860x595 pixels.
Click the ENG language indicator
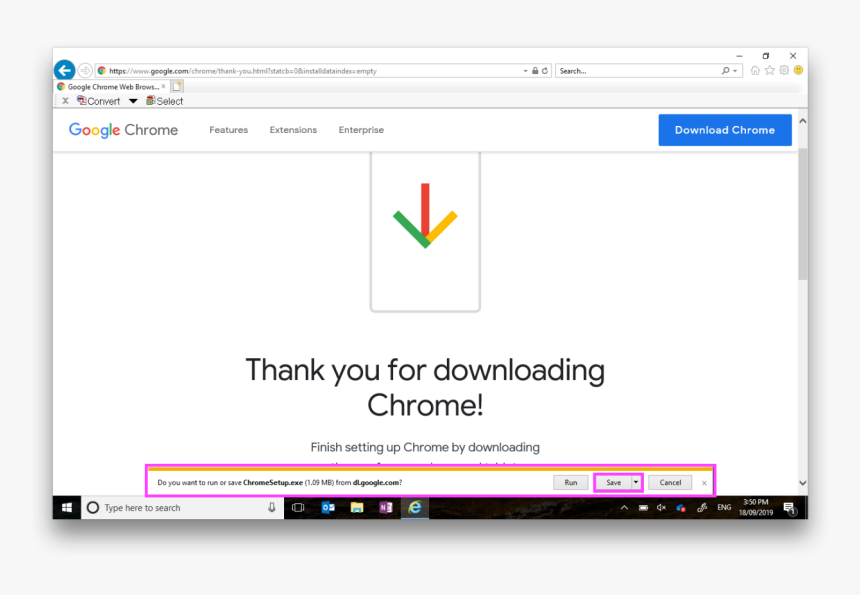[x=724, y=508]
